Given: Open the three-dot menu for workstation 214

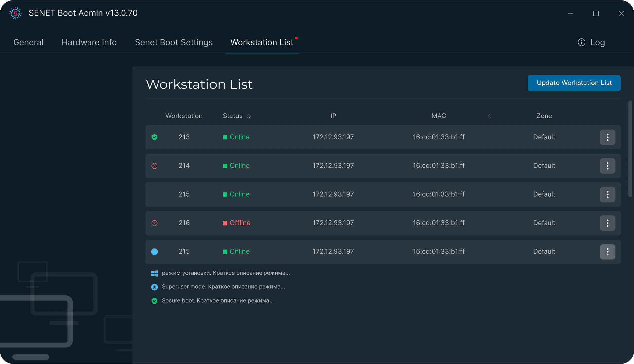Looking at the screenshot, I should (x=607, y=166).
